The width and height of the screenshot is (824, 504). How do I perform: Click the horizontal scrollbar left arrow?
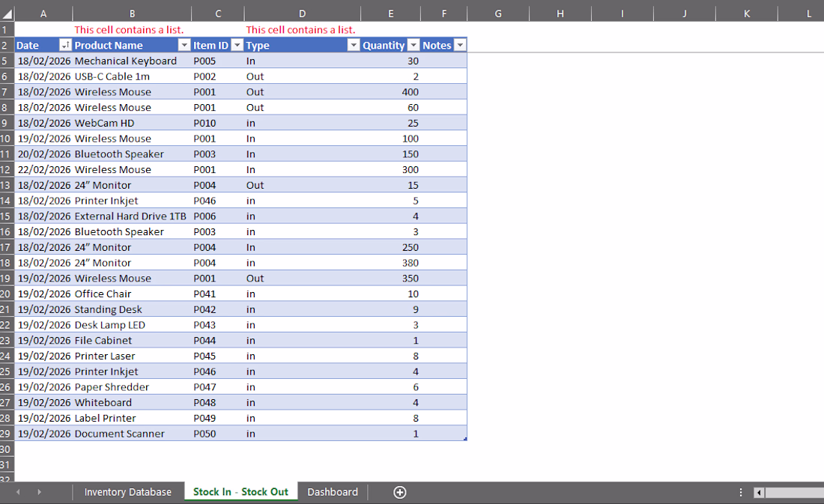pos(759,493)
